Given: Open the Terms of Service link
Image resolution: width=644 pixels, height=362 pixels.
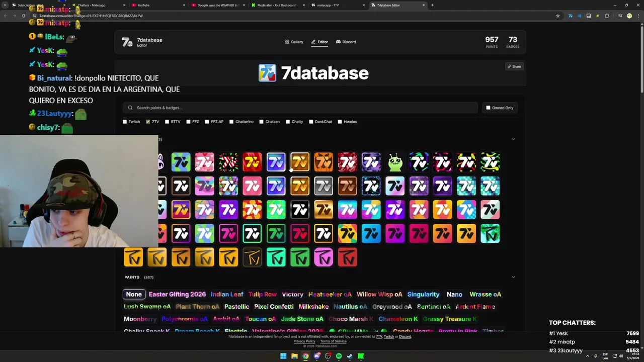Looking at the screenshot, I should [x=333, y=341].
